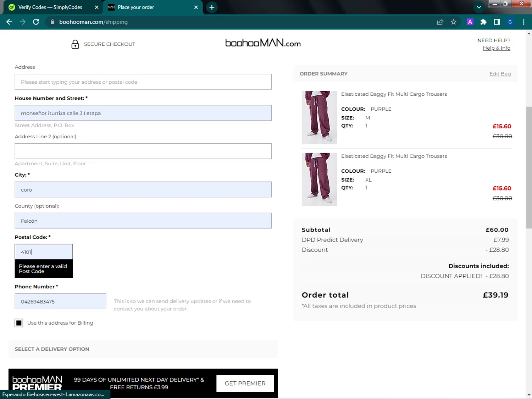Click the City field containing coro
Image resolution: width=532 pixels, height=399 pixels.
point(143,190)
